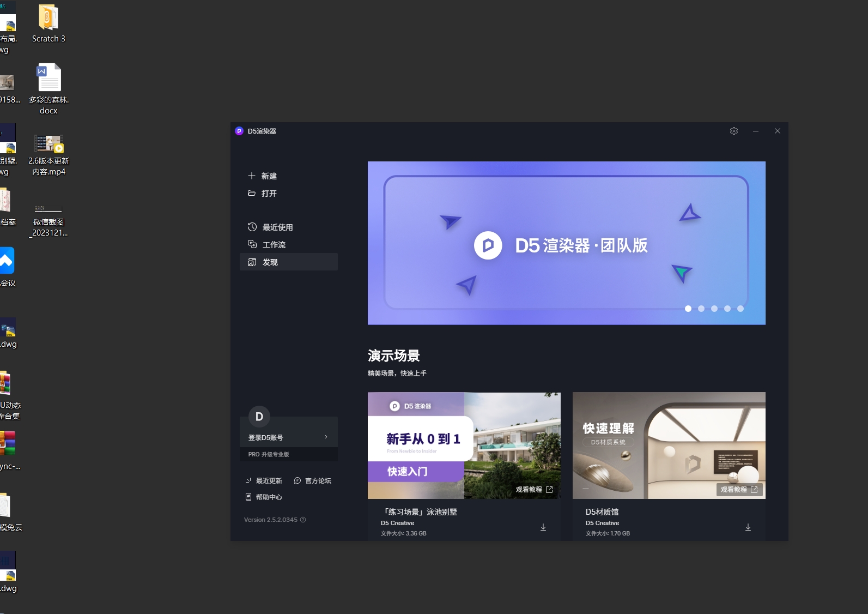Viewport: 868px width, 614px height.
Task: Open Scratch 3 folder on desktop
Action: [x=48, y=23]
